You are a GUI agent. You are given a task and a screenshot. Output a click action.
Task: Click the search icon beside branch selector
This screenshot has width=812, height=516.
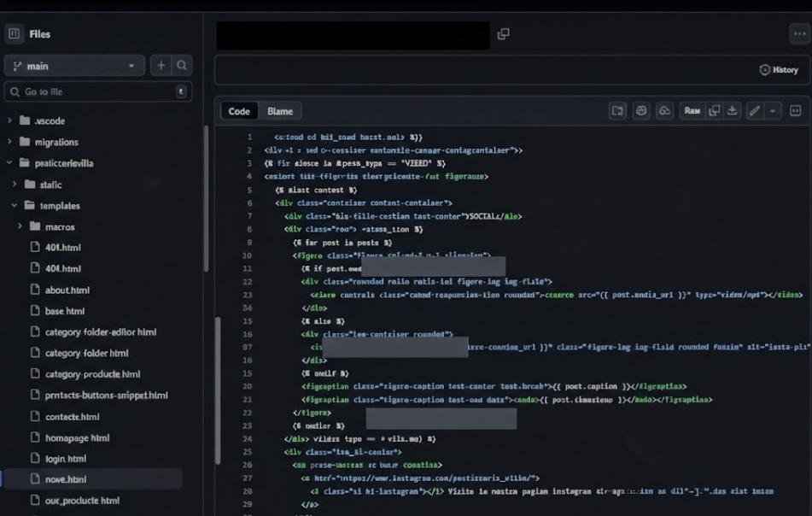click(182, 66)
